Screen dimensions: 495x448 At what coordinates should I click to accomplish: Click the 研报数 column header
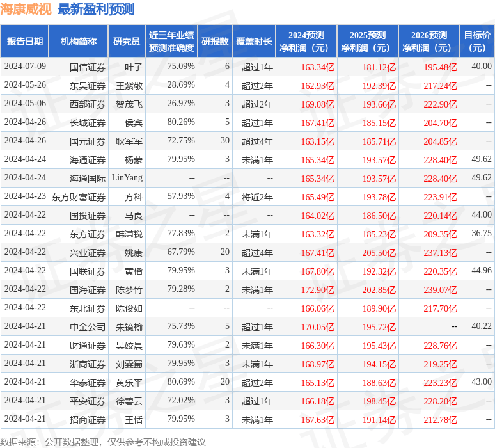click(215, 42)
